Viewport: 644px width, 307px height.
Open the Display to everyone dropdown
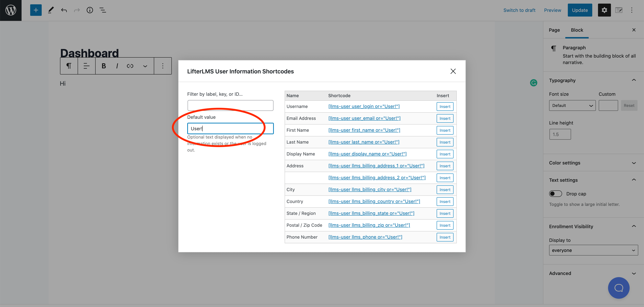(x=594, y=250)
